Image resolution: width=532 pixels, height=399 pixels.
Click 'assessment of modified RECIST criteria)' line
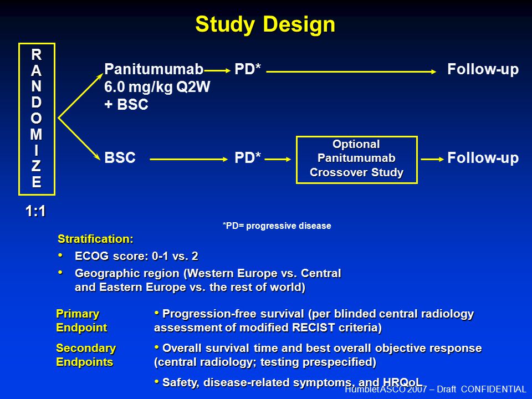[x=268, y=328]
